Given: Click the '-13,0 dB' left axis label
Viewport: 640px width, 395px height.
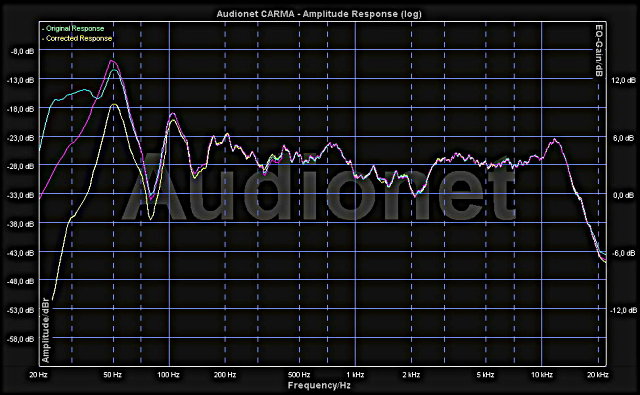Looking at the screenshot, I should [21, 80].
